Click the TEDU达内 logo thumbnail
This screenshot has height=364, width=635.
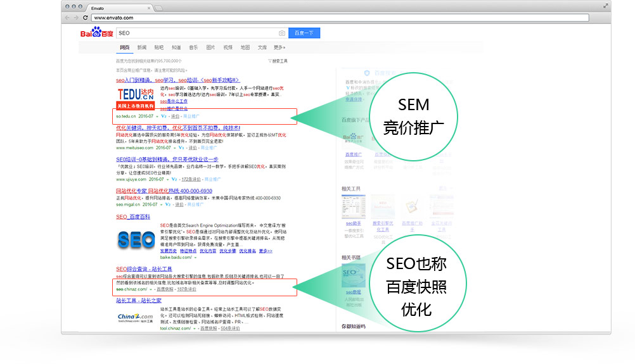136,99
